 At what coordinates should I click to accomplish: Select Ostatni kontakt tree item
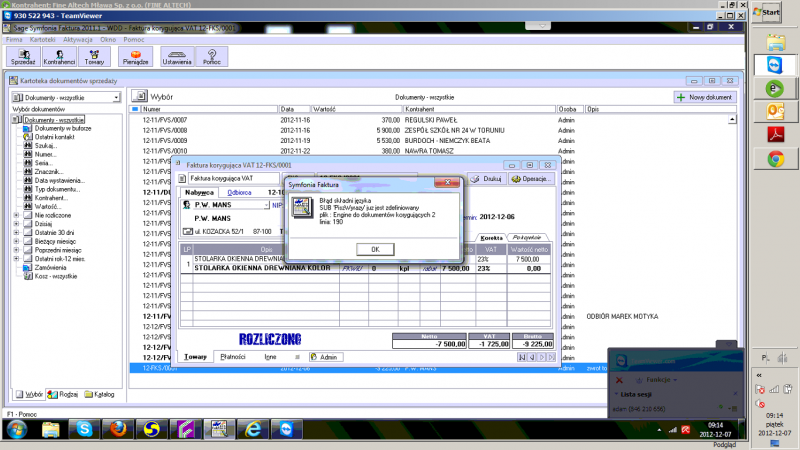pos(54,137)
